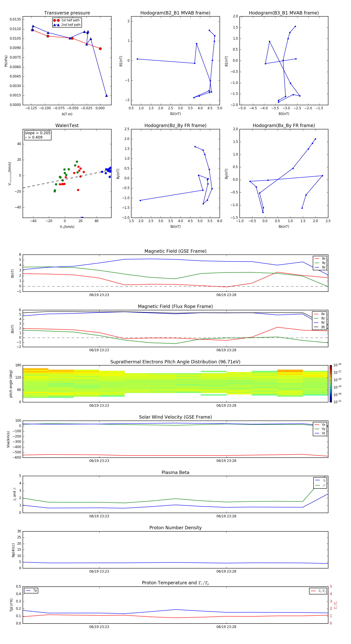
Task: Click the blue line in Proton Number Density plot
Action: click(175, 563)
